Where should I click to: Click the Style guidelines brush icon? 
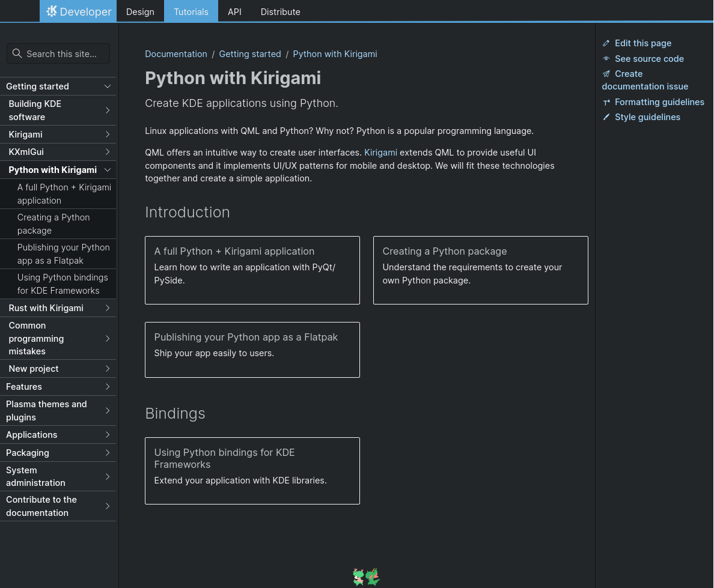point(606,117)
